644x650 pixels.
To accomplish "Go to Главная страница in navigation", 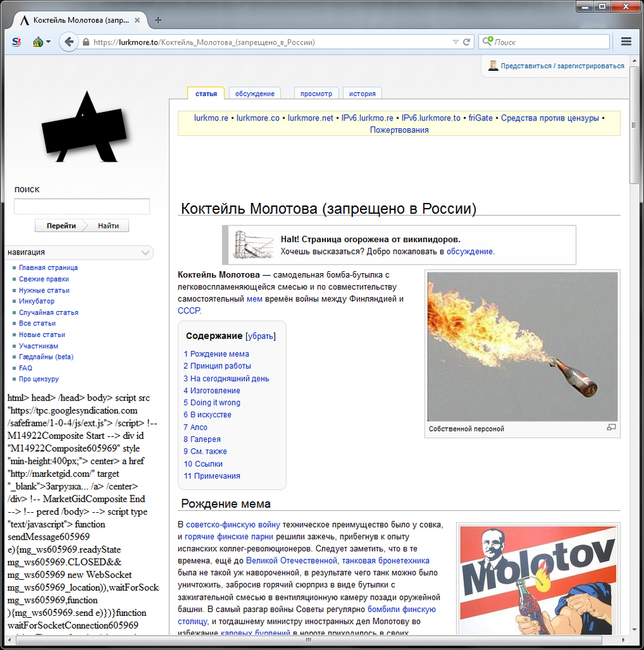I will [x=48, y=268].
